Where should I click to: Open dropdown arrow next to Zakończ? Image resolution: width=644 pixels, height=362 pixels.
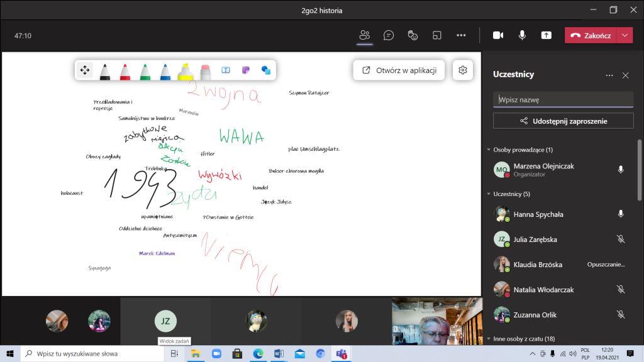tap(625, 35)
